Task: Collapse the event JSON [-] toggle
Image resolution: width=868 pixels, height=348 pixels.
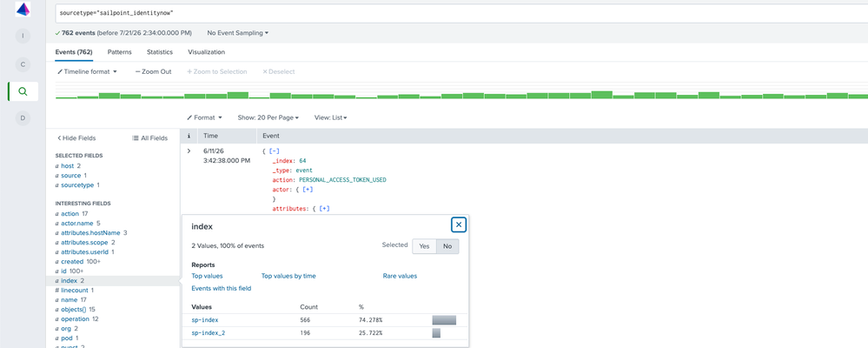Action: tap(272, 151)
